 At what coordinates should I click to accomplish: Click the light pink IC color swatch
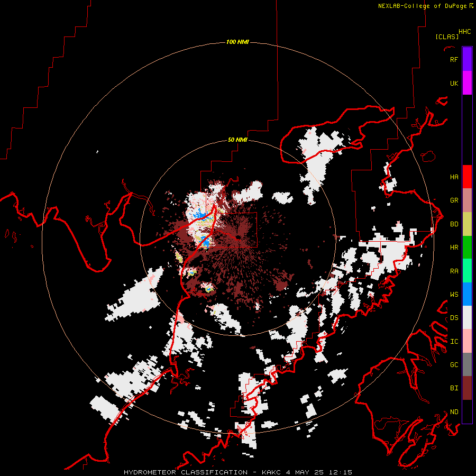(467, 341)
